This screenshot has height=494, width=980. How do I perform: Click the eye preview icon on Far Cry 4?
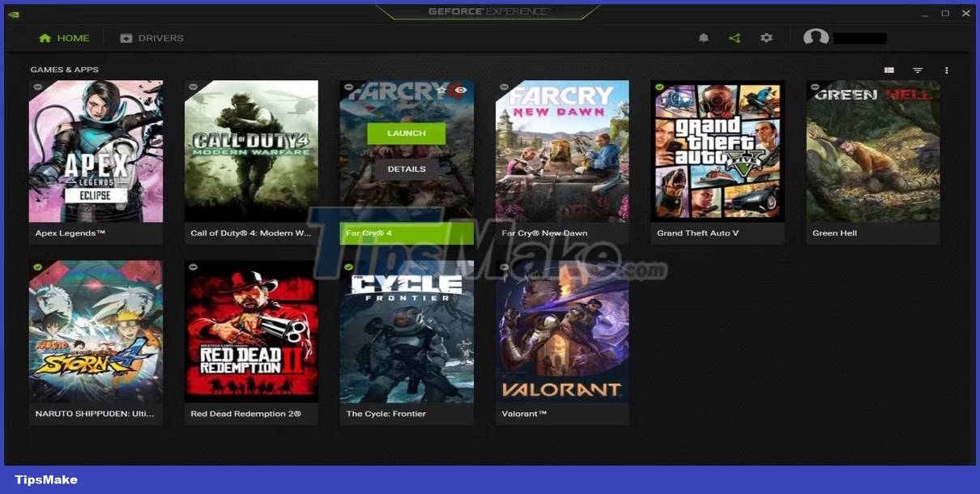coord(462,89)
